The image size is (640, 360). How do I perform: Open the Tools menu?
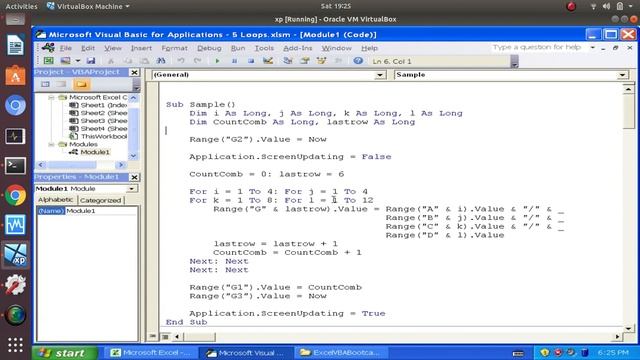click(x=264, y=48)
